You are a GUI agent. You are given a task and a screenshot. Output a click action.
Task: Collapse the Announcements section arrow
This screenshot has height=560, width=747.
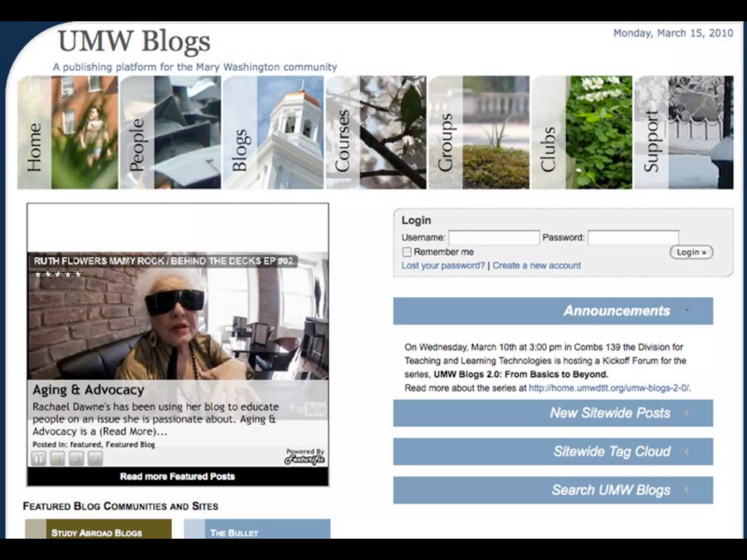coord(687,311)
